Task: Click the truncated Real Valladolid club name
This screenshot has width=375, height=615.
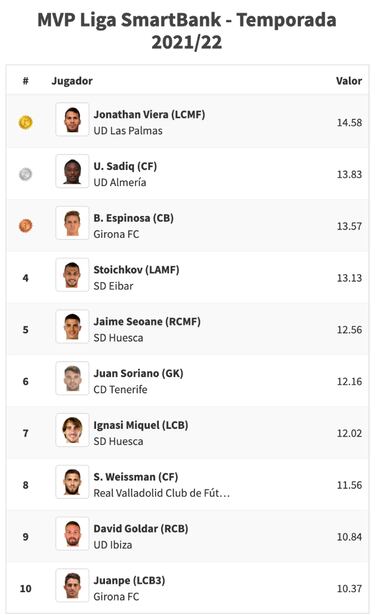Action: point(162,493)
